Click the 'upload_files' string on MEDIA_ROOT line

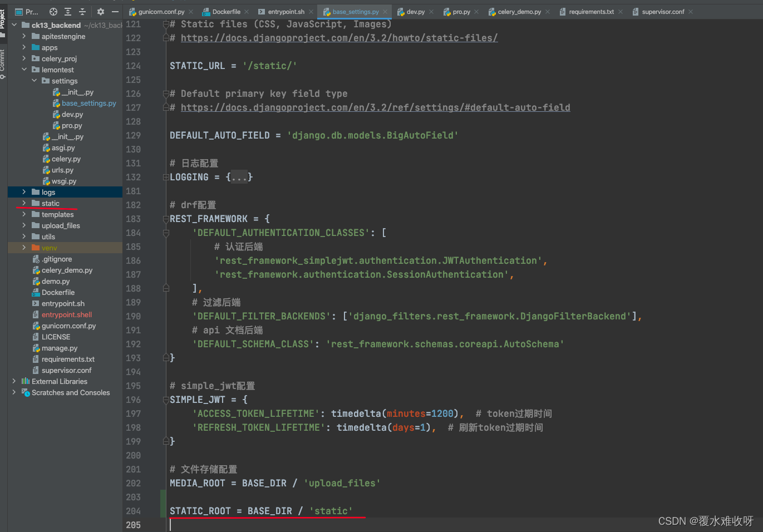tap(342, 483)
